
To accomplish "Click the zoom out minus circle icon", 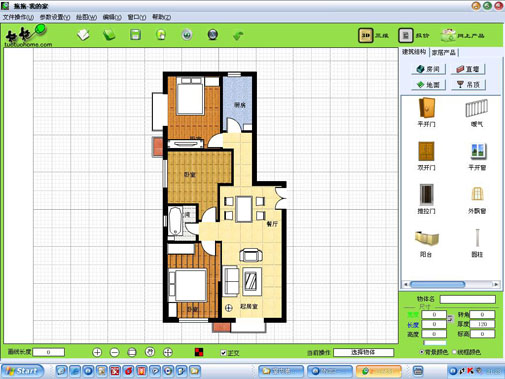I will point(114,352).
